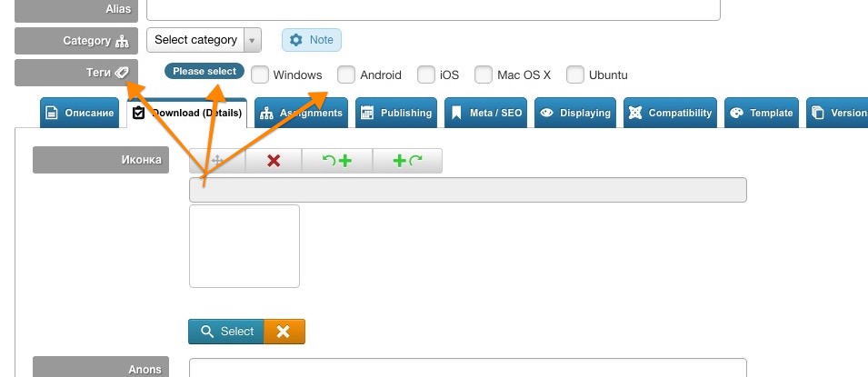Click the add-before green plus icon
This screenshot has width=868, height=377.
pos(337,161)
